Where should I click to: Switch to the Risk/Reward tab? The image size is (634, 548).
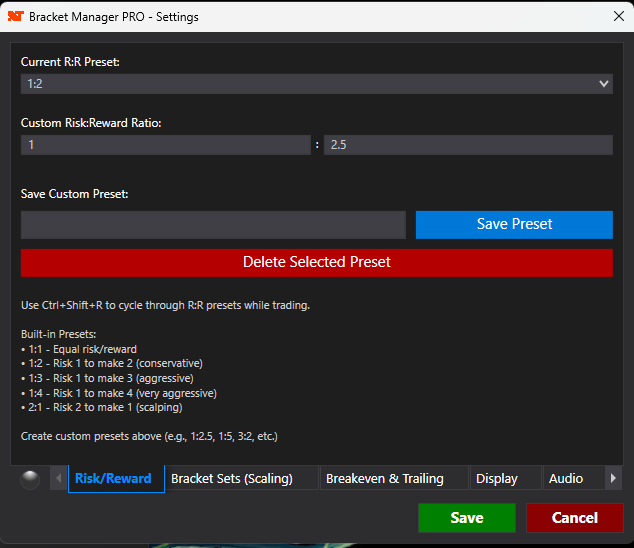point(116,479)
